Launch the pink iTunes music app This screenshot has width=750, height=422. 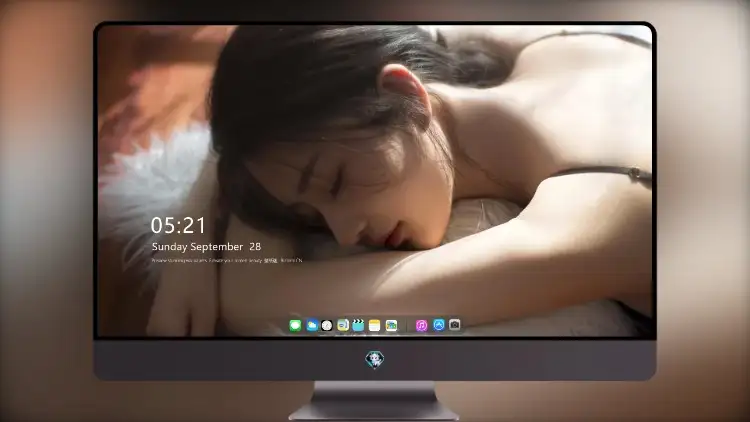click(x=421, y=325)
